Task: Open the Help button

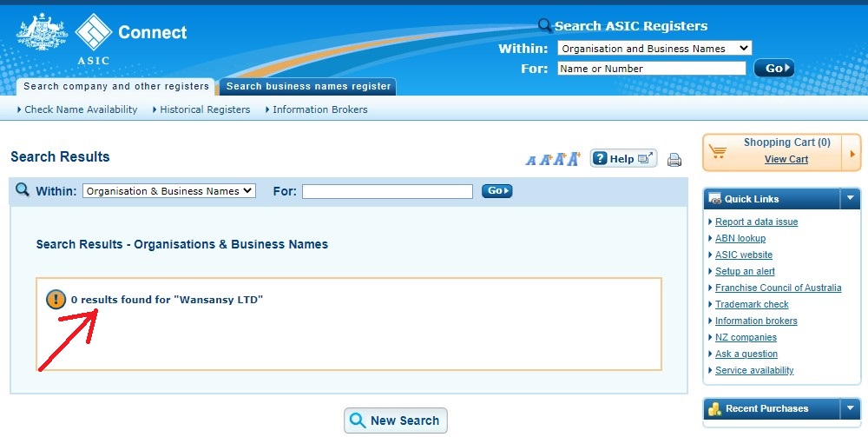Action: tap(623, 158)
